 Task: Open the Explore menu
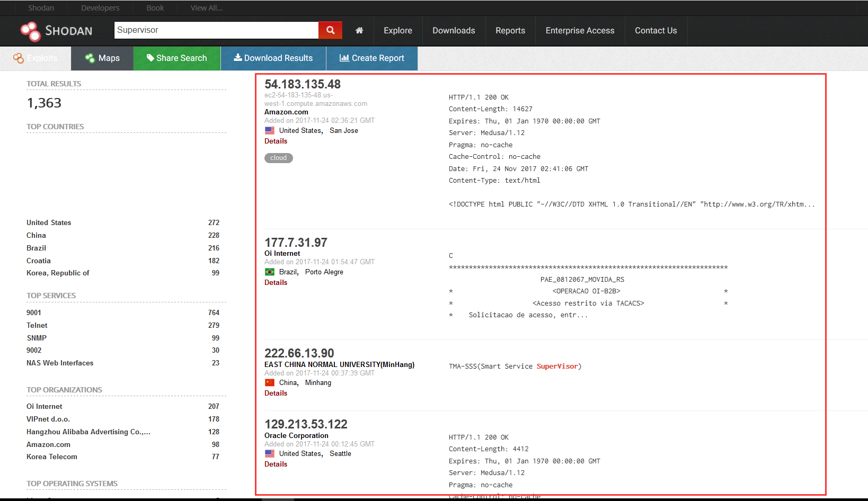[398, 31]
